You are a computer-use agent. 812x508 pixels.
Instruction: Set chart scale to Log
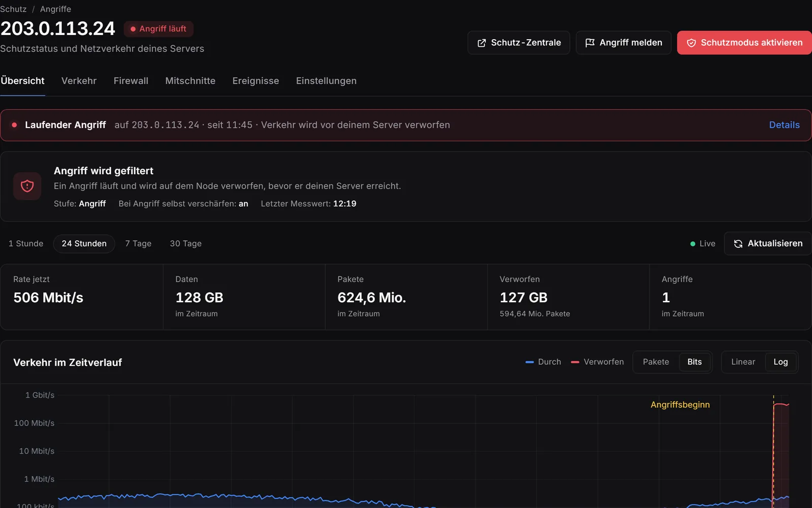pyautogui.click(x=781, y=362)
